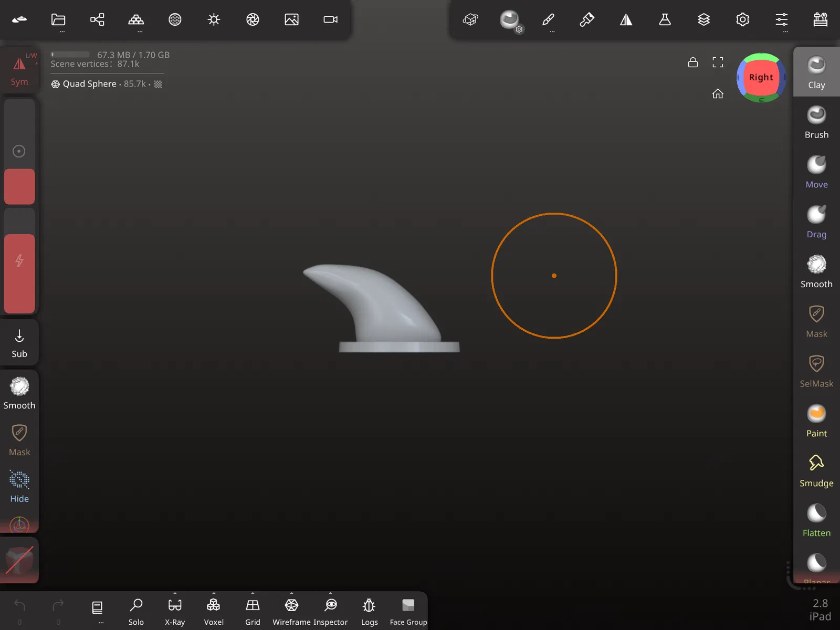The width and height of the screenshot is (840, 630).
Task: Open the Voxel remesh options
Action: coord(214,612)
